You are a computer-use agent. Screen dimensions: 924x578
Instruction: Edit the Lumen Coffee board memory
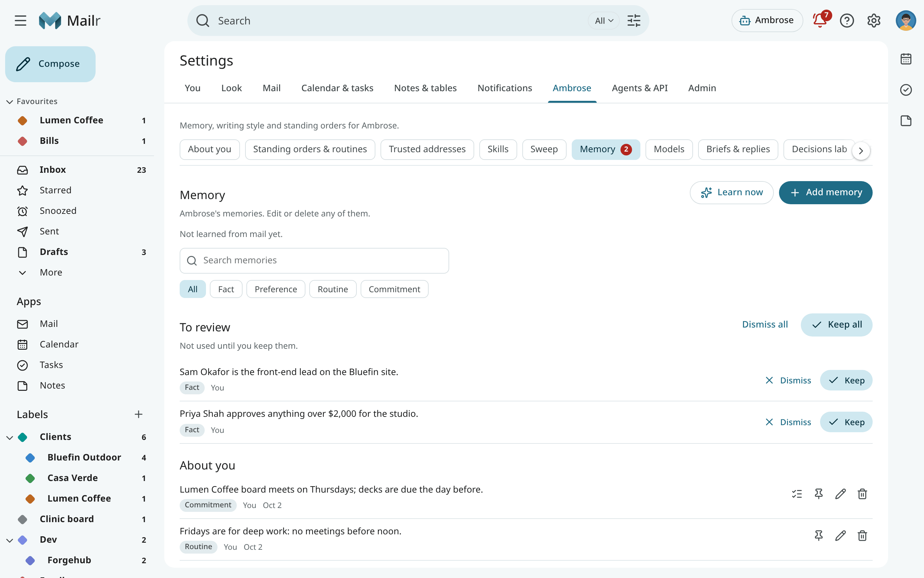coord(840,494)
